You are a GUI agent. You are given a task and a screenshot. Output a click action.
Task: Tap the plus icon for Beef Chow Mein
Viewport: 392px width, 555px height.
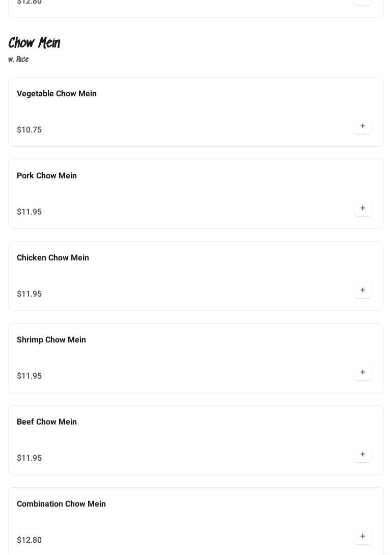pyautogui.click(x=362, y=454)
